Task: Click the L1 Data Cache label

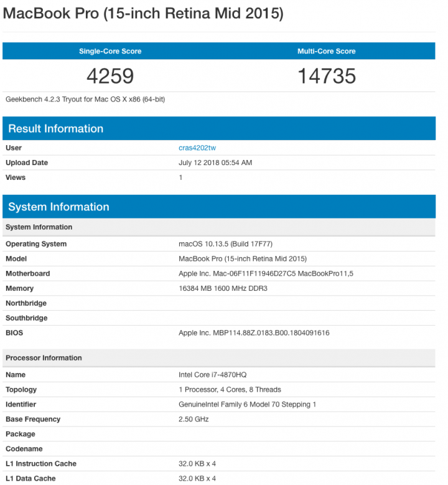Action: pyautogui.click(x=30, y=479)
